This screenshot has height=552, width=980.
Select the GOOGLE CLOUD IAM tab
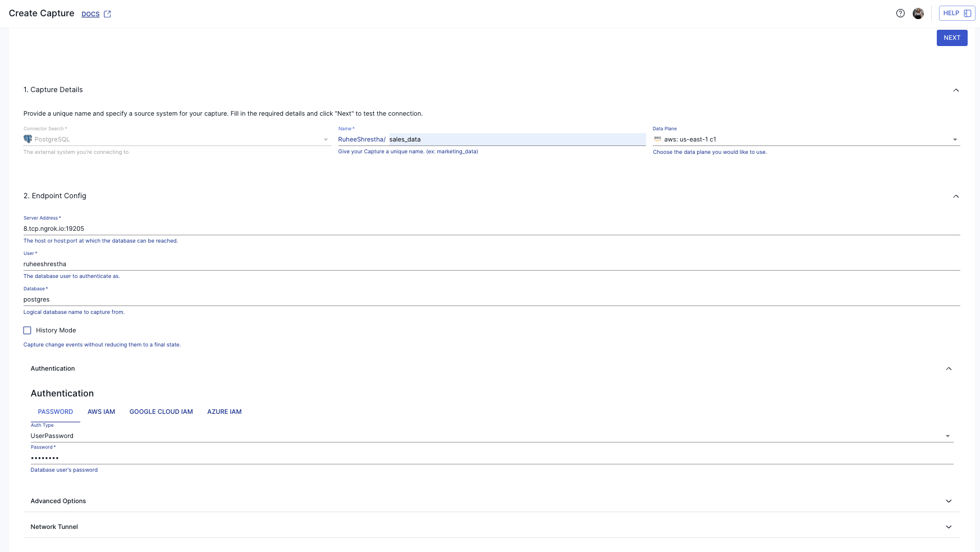click(x=161, y=412)
